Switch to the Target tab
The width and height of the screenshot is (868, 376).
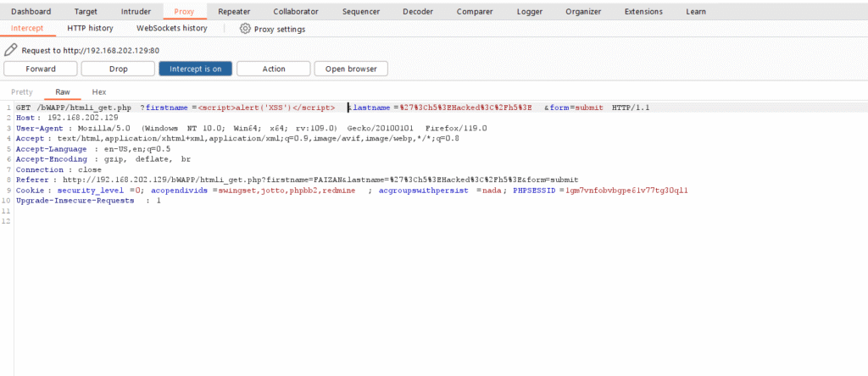[x=86, y=11]
